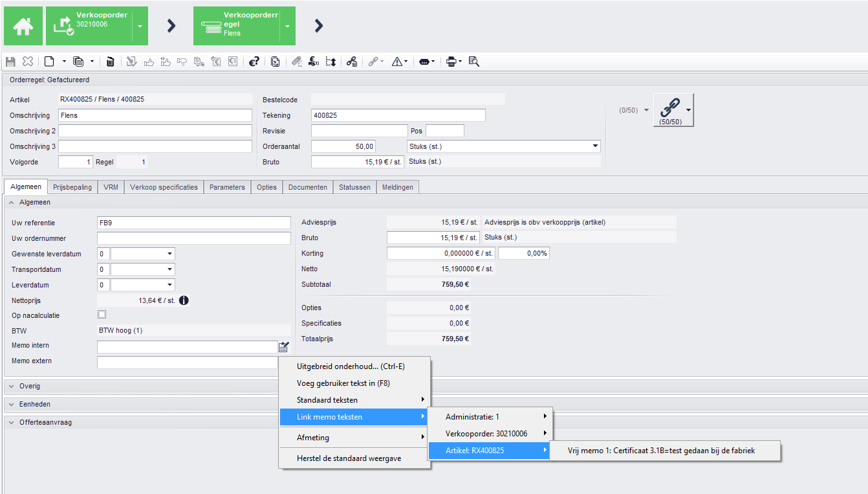The height and width of the screenshot is (494, 868).
Task: Click the Tekening field containing 400825
Action: pyautogui.click(x=398, y=115)
